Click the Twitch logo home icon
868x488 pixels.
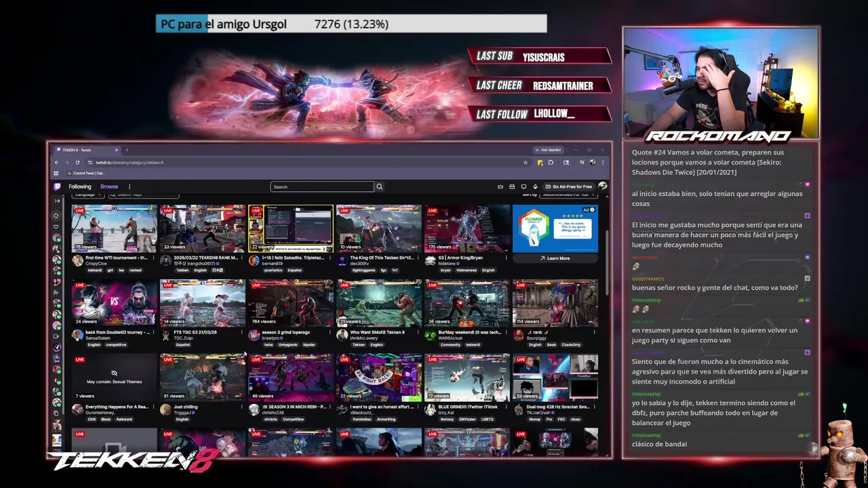point(57,186)
